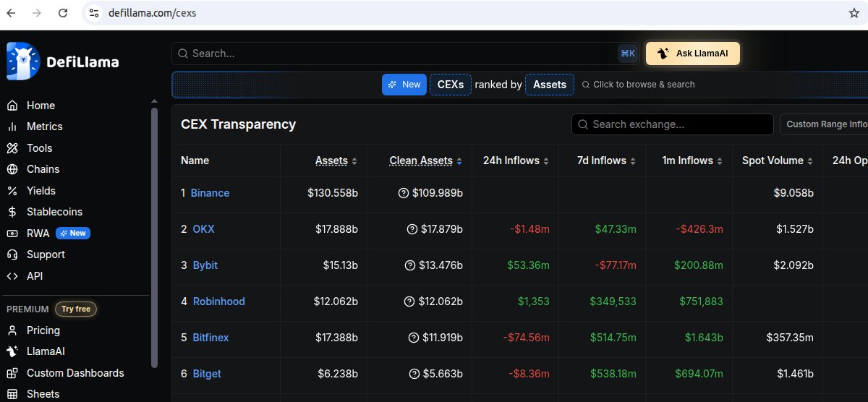This screenshot has width=868, height=402.
Task: Click the Pricing person icon
Action: click(12, 330)
